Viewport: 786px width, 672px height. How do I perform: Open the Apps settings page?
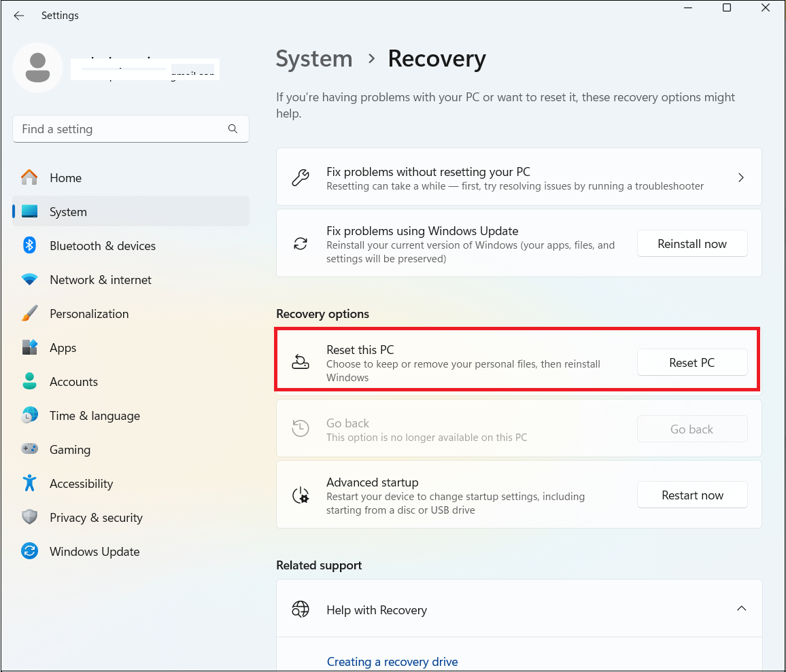(131, 347)
